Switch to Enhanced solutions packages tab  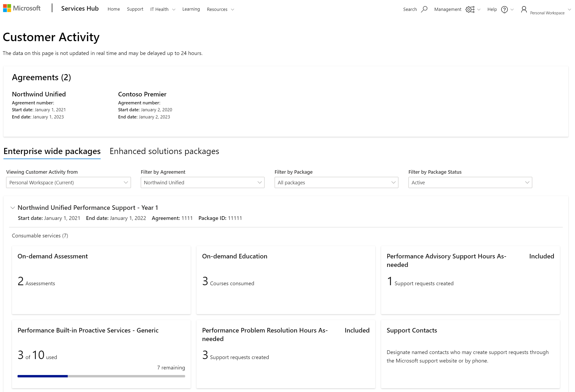(164, 151)
